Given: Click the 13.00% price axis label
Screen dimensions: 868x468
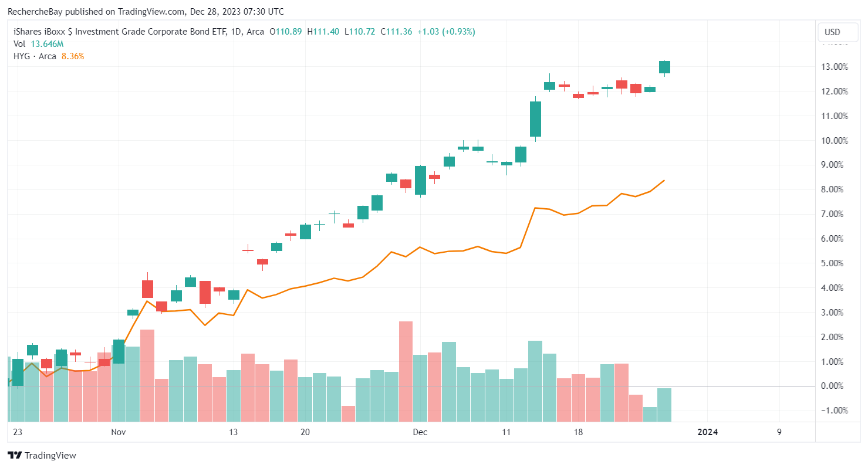Looking at the screenshot, I should 836,67.
